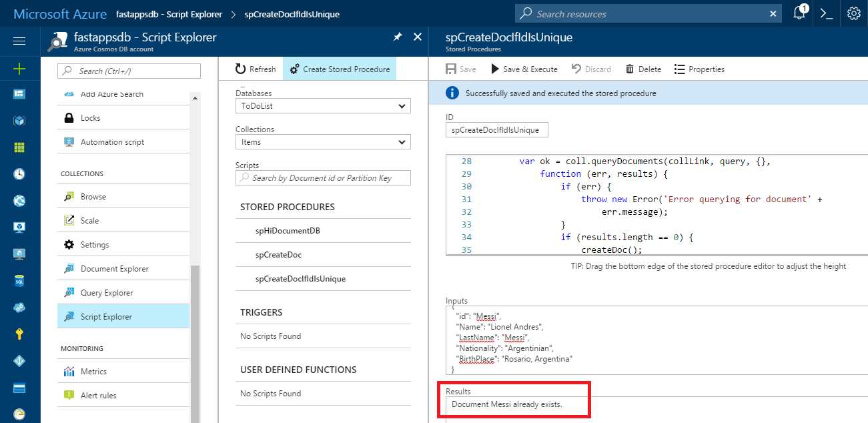The height and width of the screenshot is (423, 868).
Task: Click Create Stored Procedure
Action: click(340, 69)
